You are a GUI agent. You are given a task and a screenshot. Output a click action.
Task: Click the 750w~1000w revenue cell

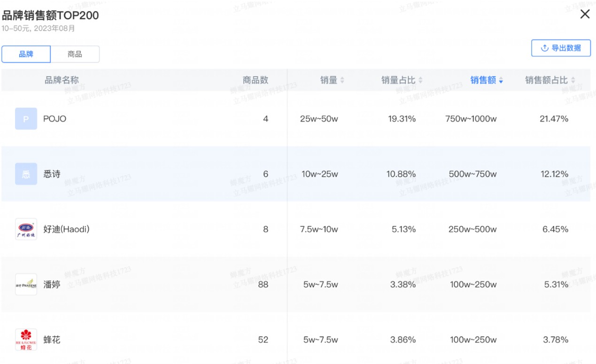pyautogui.click(x=471, y=119)
